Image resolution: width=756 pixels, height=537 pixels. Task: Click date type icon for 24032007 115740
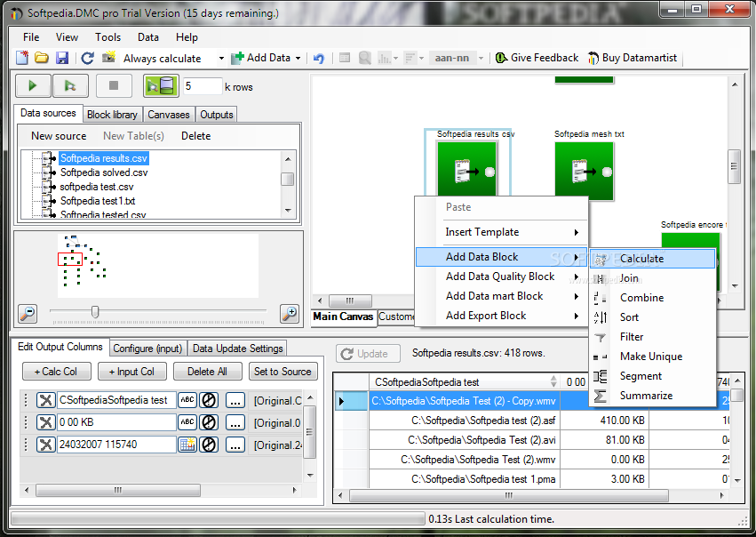pyautogui.click(x=187, y=445)
